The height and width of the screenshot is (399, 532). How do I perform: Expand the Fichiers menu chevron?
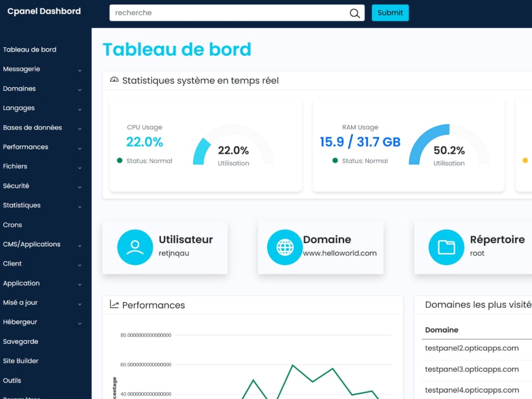point(80,168)
